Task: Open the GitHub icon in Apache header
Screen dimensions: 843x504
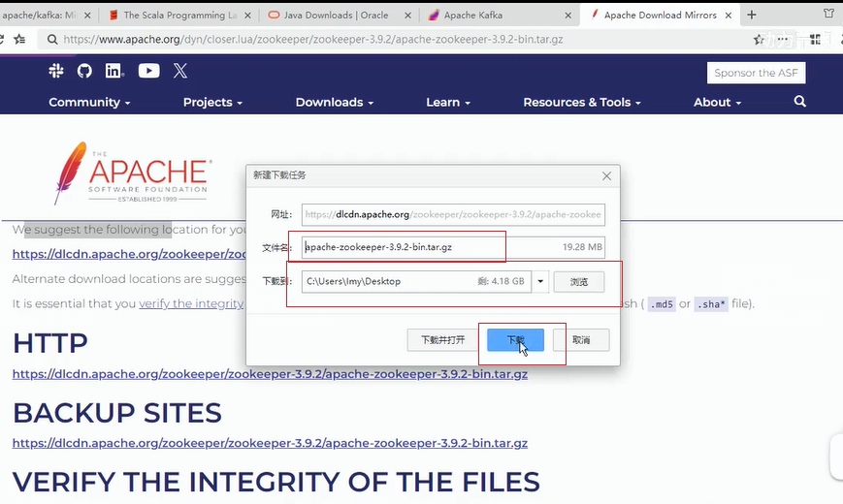Action: [84, 71]
